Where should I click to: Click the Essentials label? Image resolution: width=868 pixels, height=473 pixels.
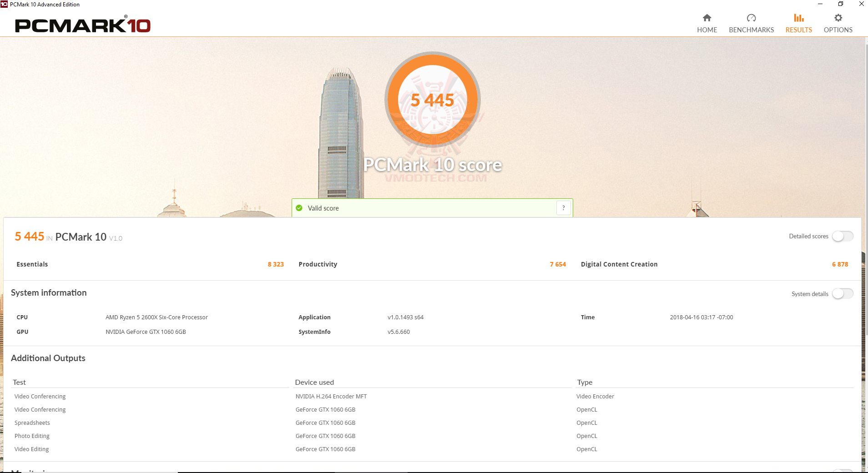pyautogui.click(x=32, y=264)
